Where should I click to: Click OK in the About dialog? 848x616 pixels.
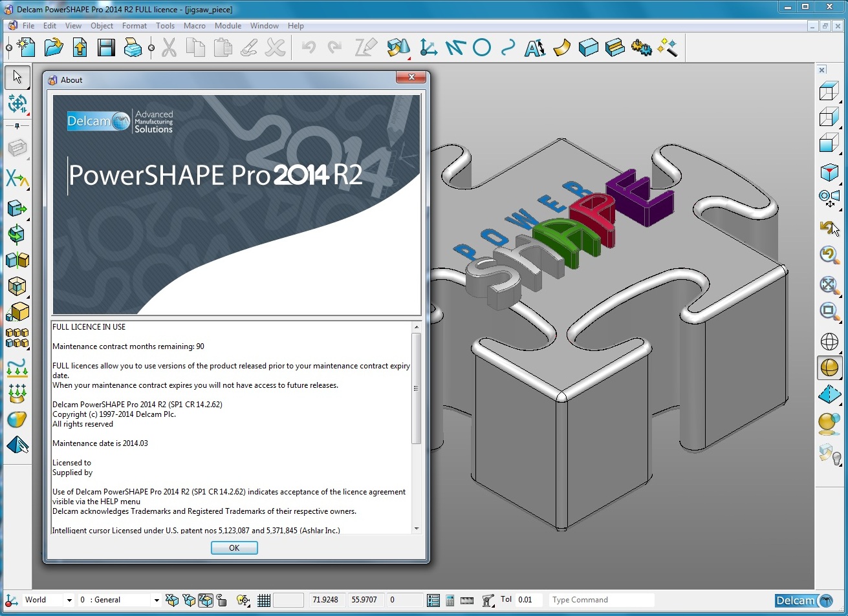[234, 547]
